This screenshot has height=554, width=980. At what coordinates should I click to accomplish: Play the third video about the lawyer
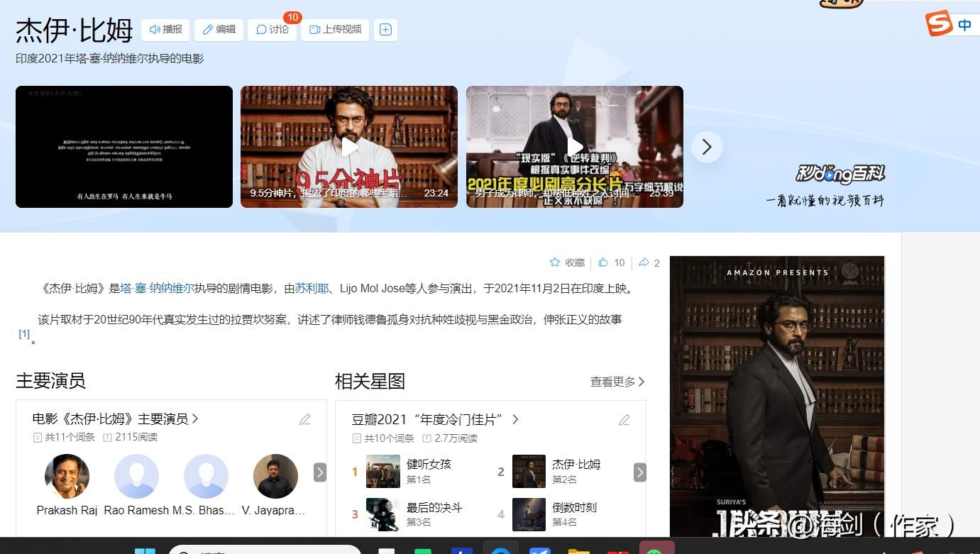point(574,147)
